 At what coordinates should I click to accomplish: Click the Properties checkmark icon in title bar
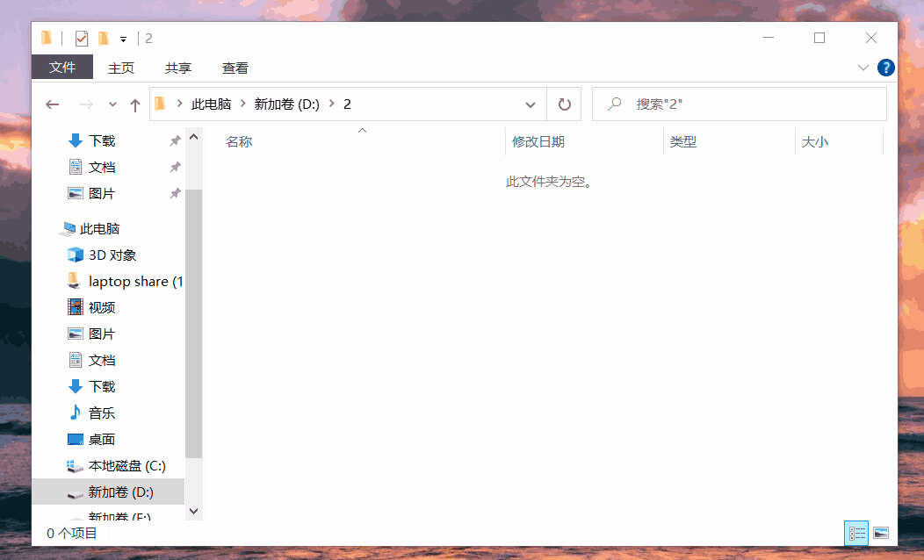click(x=82, y=39)
